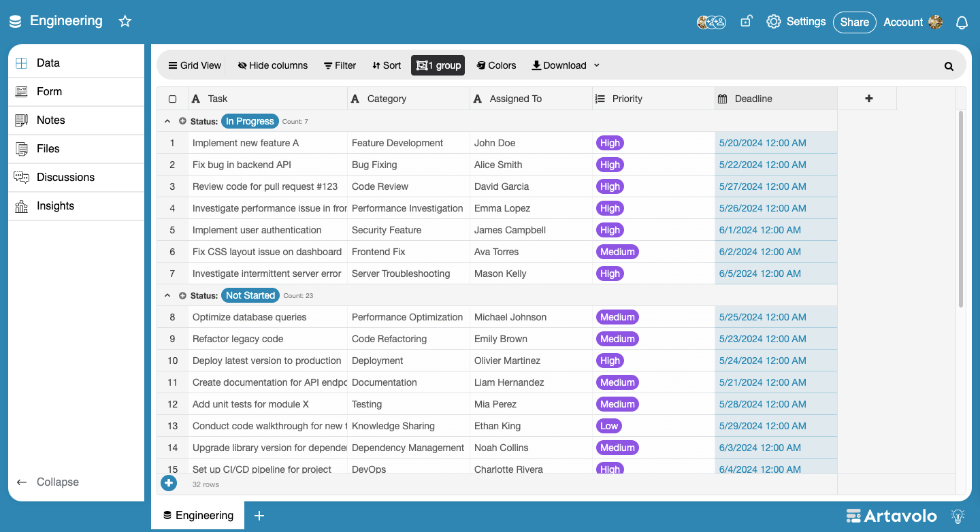Open the Sort options
The image size is (980, 532).
[x=387, y=65]
